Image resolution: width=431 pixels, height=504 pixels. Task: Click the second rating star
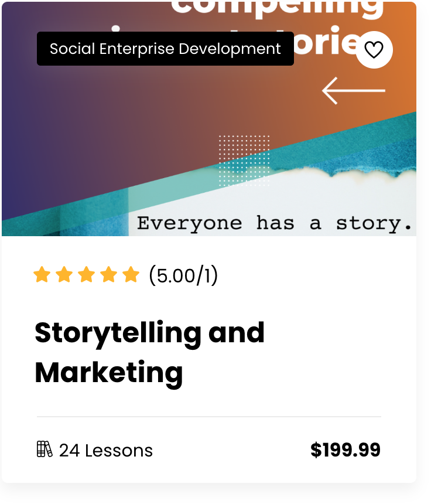coord(64,274)
